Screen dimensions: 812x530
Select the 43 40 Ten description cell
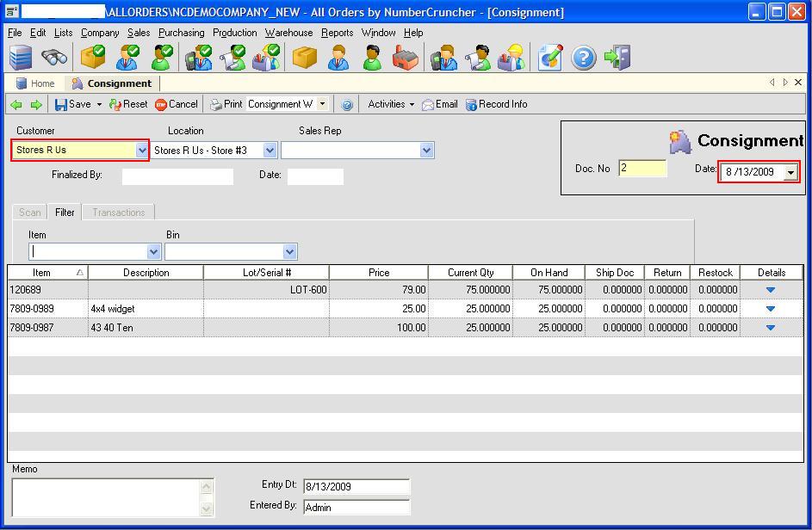(x=146, y=328)
